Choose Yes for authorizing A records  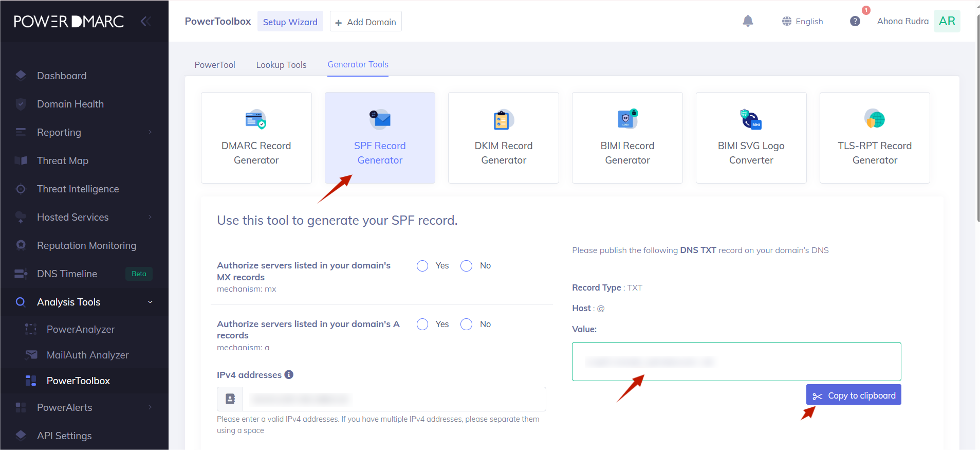(422, 325)
